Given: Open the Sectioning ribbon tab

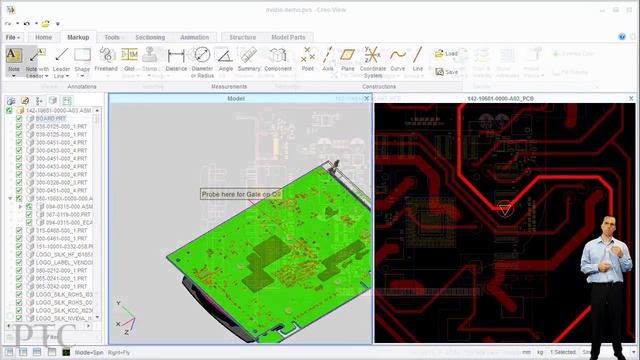Looking at the screenshot, I should (x=150, y=37).
